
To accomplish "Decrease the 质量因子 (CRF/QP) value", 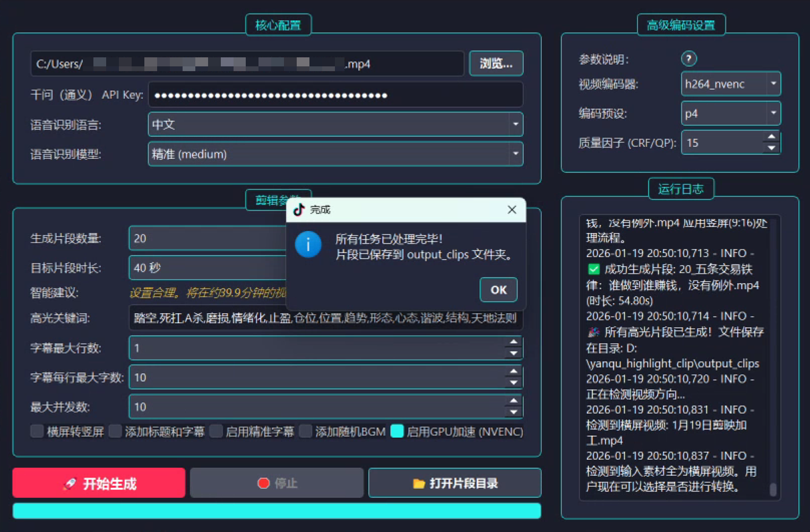I will (x=771, y=148).
